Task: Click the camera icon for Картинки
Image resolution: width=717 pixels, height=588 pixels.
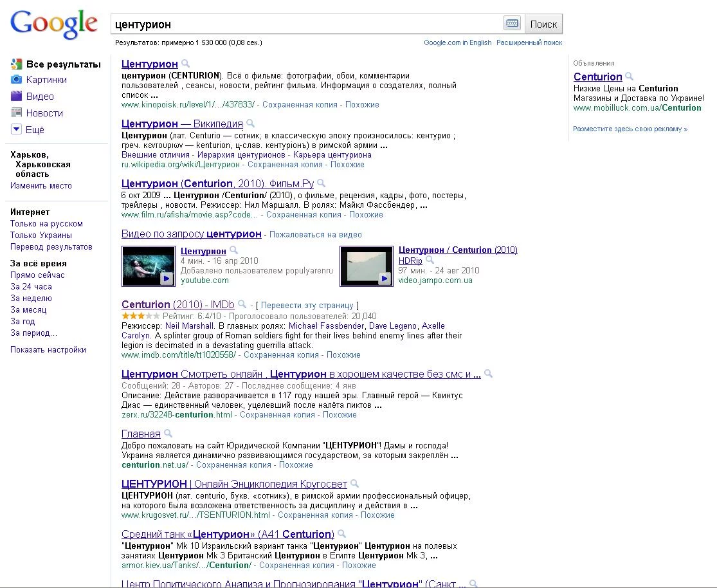Action: (x=17, y=79)
